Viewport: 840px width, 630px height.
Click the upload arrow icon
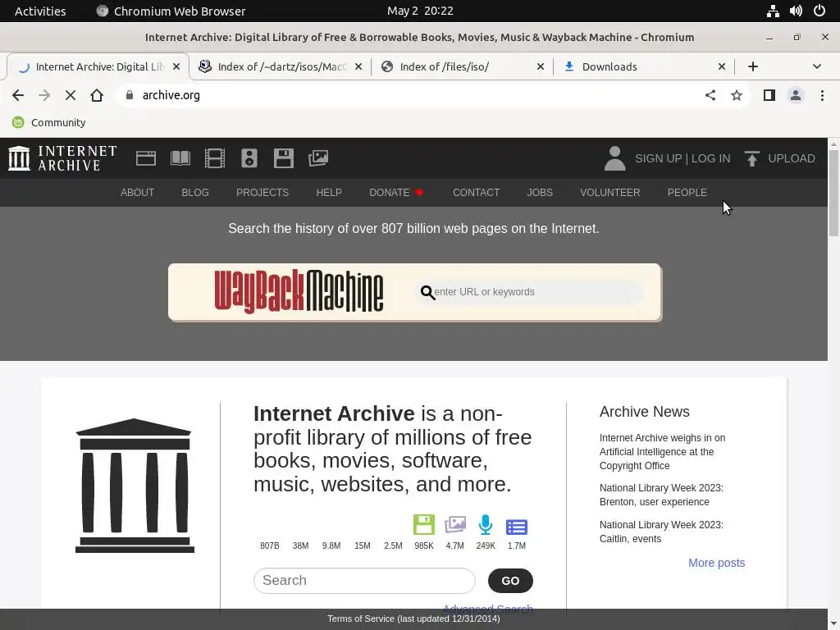(751, 158)
